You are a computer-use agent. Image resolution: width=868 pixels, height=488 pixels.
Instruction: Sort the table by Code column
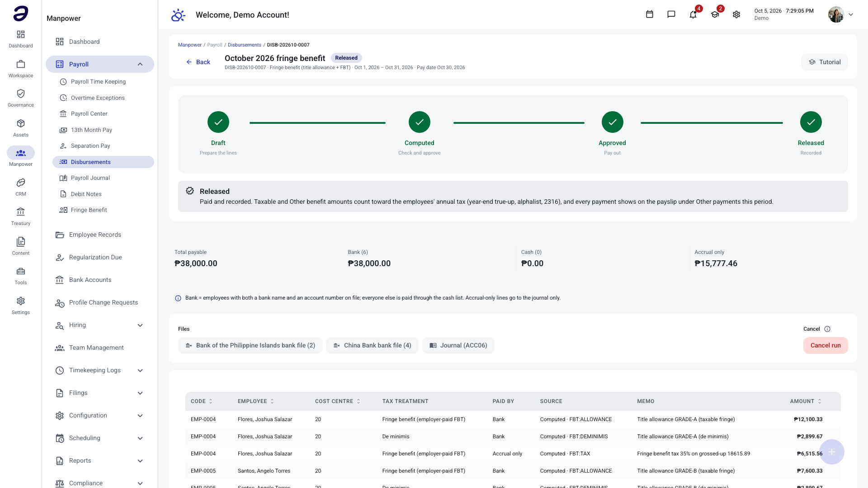[202, 401]
